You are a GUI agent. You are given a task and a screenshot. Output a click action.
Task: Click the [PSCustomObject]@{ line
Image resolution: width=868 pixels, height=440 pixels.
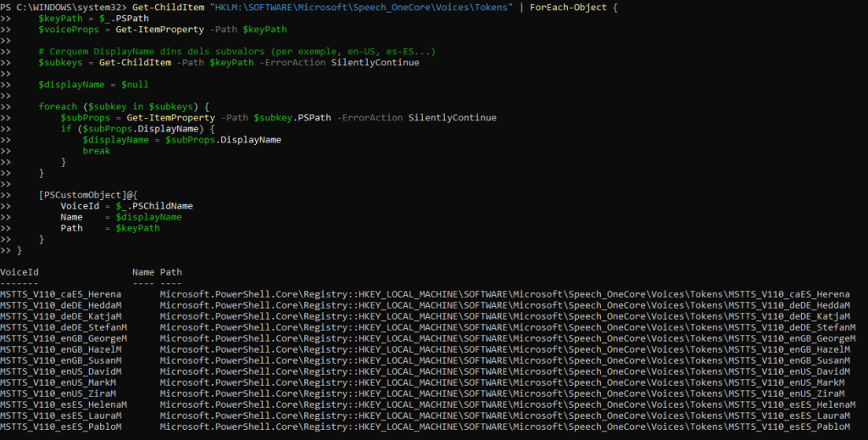coord(88,195)
